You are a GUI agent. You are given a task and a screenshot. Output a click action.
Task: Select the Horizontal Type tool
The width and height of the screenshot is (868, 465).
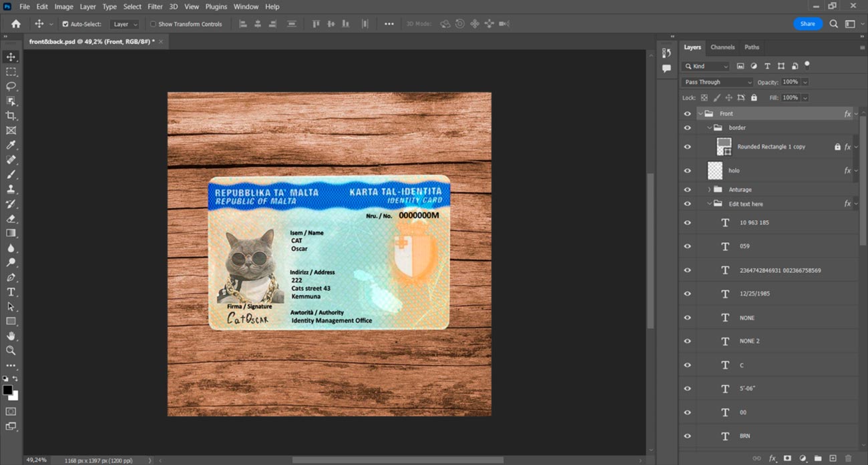(x=11, y=292)
